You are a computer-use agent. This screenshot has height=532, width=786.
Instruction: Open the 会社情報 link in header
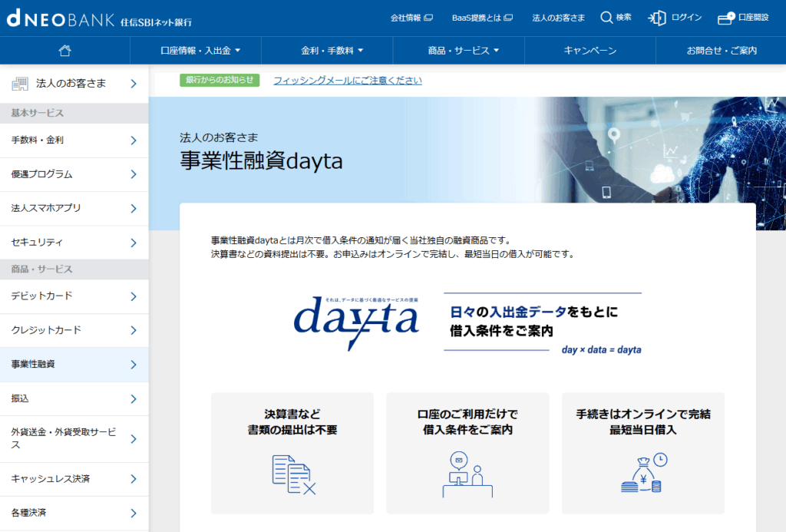pyautogui.click(x=411, y=18)
